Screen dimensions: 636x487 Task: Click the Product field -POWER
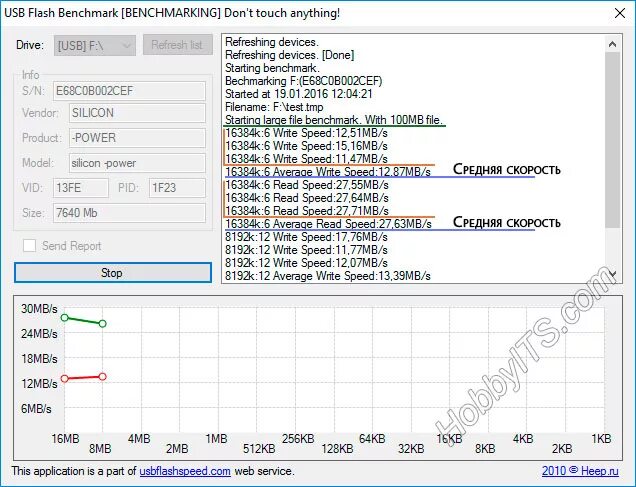(x=138, y=138)
